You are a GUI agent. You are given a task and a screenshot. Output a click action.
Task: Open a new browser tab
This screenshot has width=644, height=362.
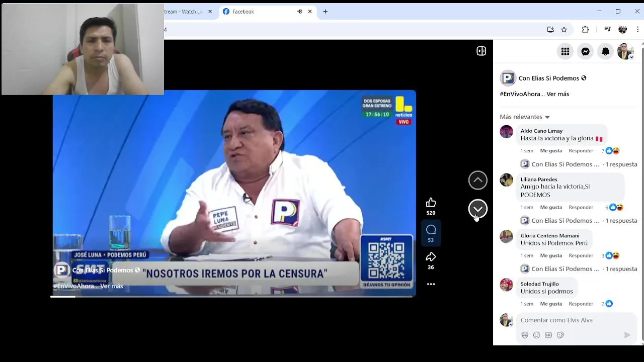click(325, 12)
